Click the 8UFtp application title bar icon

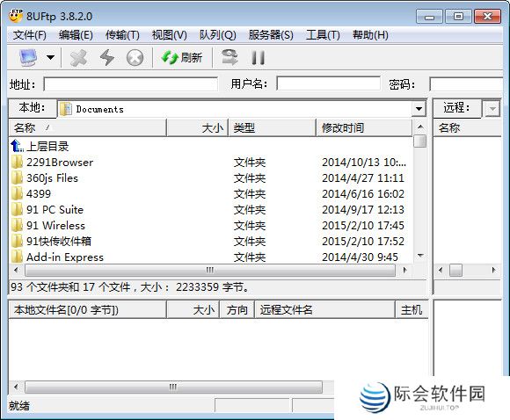[16, 16]
